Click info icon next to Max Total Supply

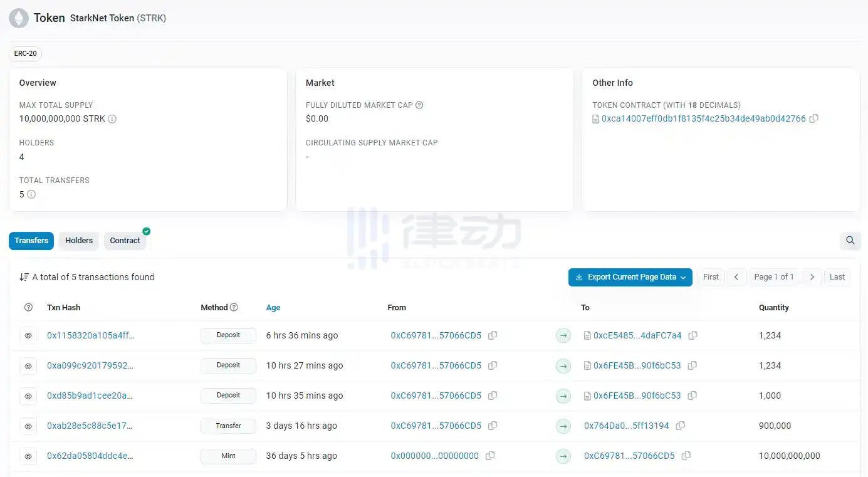tap(112, 119)
